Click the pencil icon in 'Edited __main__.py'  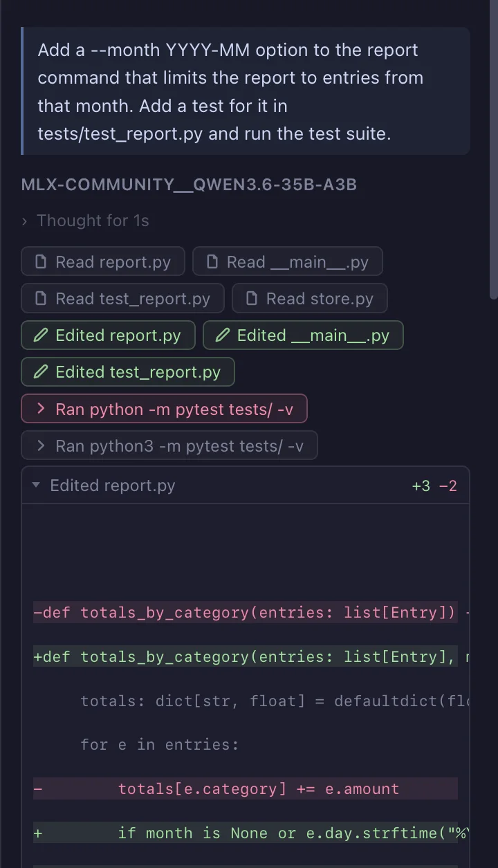coord(223,335)
